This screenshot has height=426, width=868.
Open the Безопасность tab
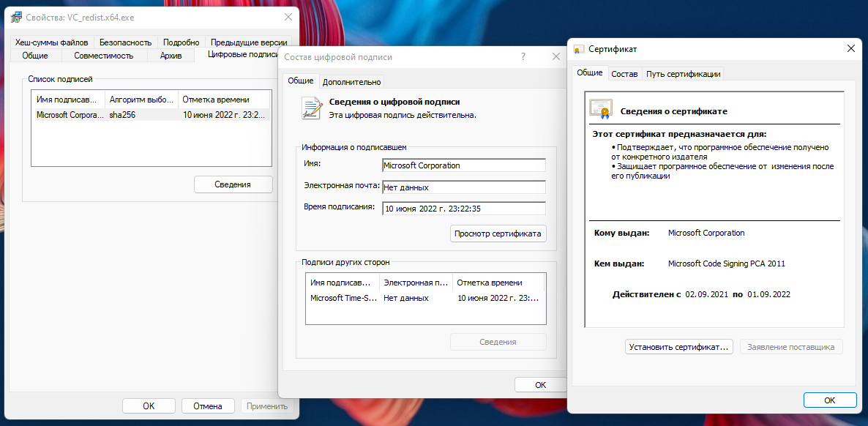[x=125, y=42]
